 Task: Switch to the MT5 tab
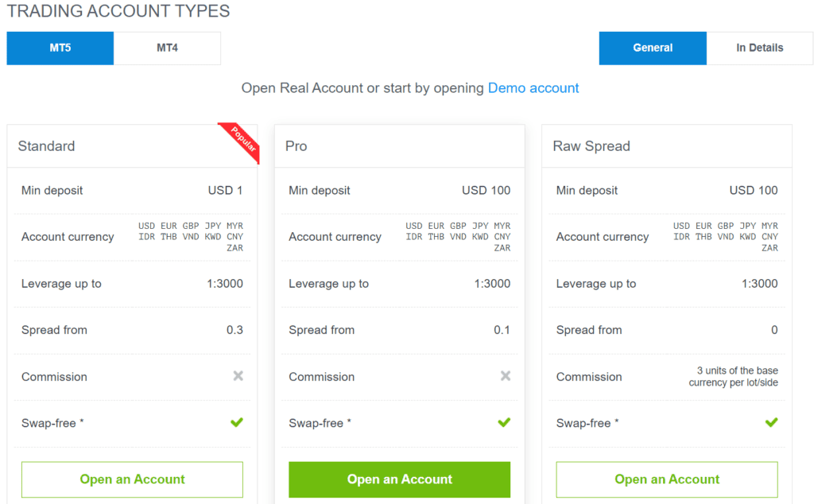pos(60,48)
